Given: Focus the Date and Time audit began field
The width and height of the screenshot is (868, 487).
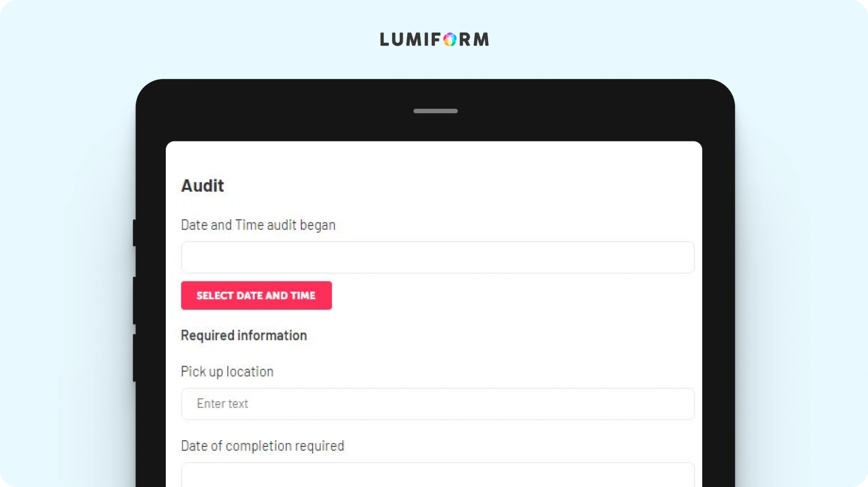Looking at the screenshot, I should 438,257.
